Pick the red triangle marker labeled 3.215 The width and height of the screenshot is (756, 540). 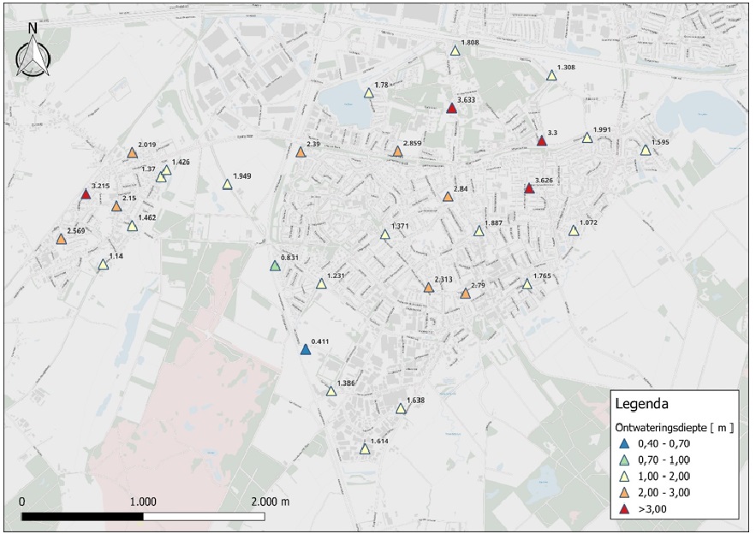[x=86, y=194]
